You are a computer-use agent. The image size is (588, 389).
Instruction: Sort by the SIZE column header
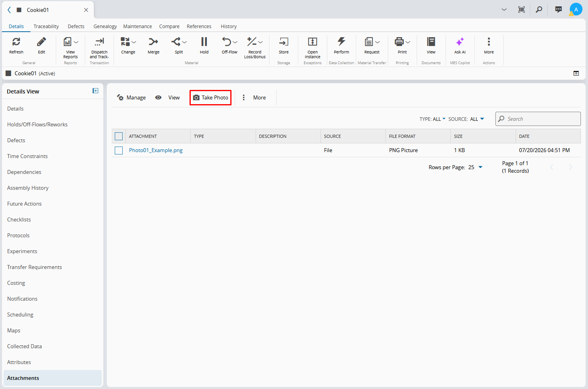[483, 136]
